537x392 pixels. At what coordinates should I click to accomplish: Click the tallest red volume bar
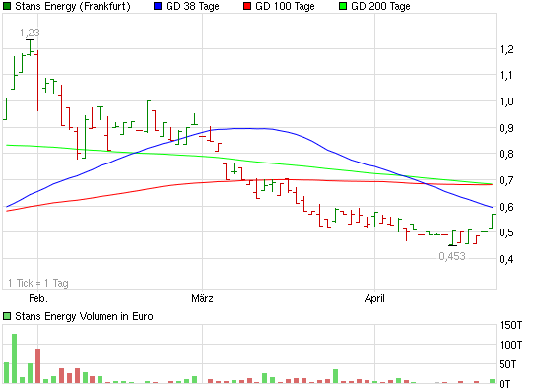(38, 366)
